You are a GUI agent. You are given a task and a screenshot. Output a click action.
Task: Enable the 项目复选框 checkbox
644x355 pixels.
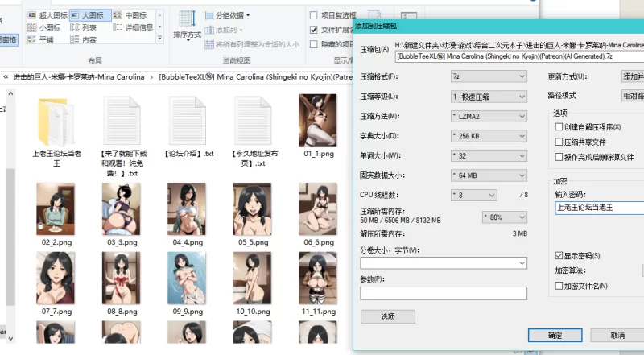click(314, 15)
